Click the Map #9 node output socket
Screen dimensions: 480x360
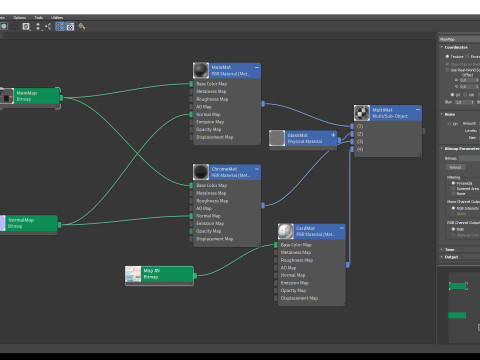click(195, 276)
